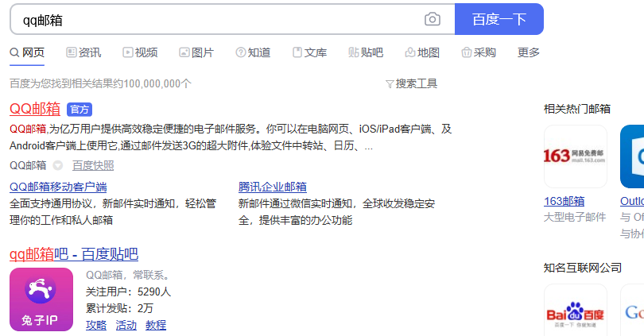Screen dimensions: 644x336
Task: Open the 活动 link
Action: (x=126, y=326)
